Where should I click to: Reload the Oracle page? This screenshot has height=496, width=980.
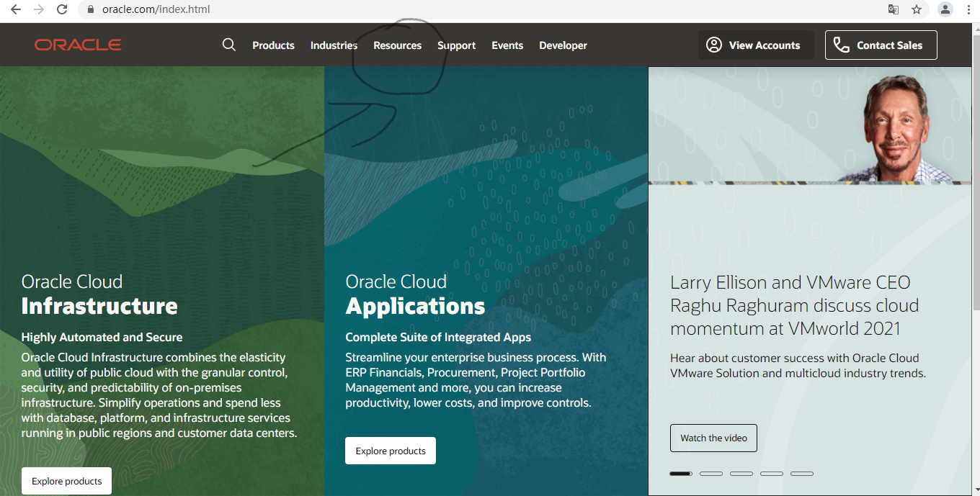(x=63, y=9)
